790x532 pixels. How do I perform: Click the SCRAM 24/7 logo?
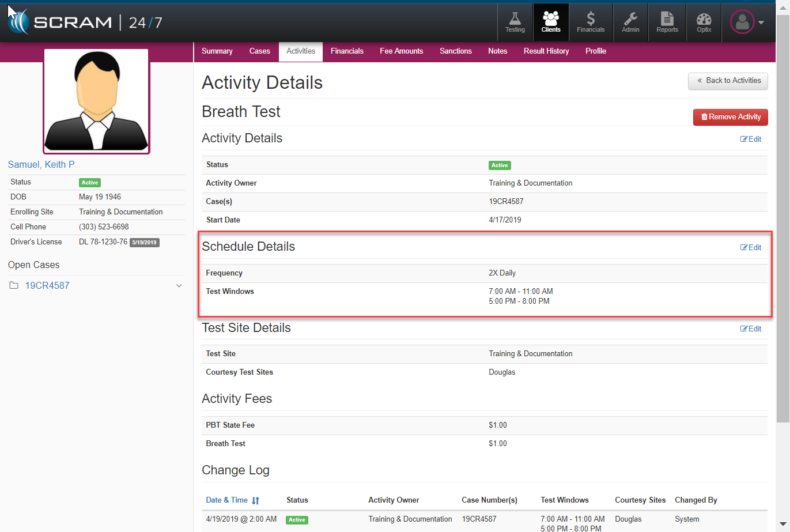point(85,22)
